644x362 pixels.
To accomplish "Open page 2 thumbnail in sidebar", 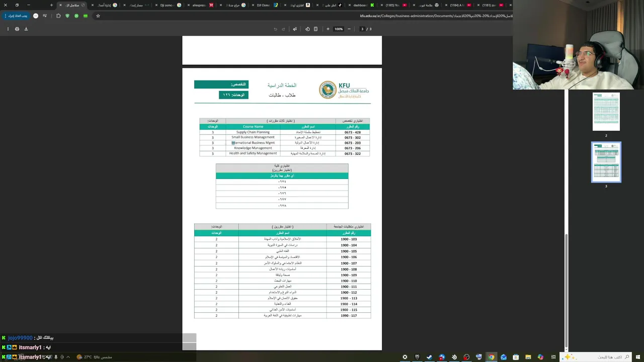I will coord(606,111).
